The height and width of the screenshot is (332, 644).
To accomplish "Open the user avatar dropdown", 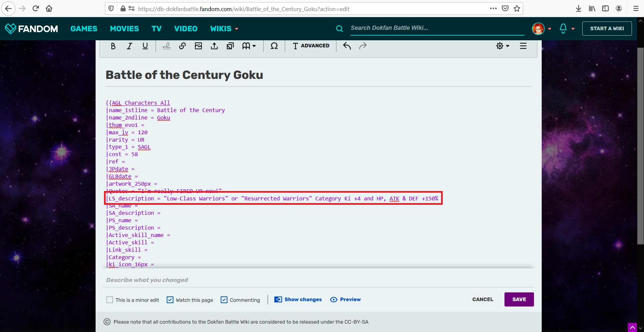I will pyautogui.click(x=542, y=29).
